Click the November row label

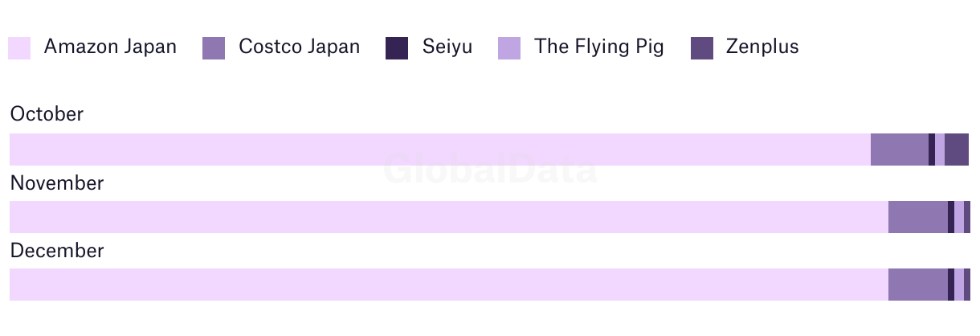point(57,183)
